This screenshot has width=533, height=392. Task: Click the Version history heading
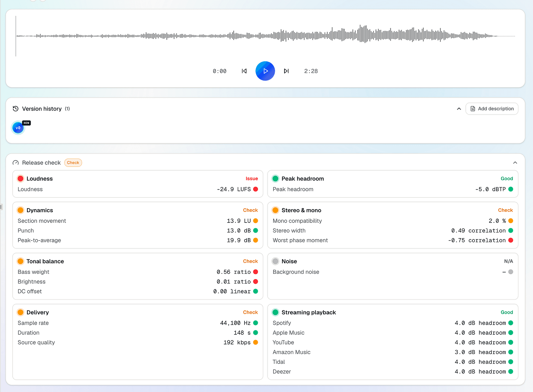click(42, 109)
